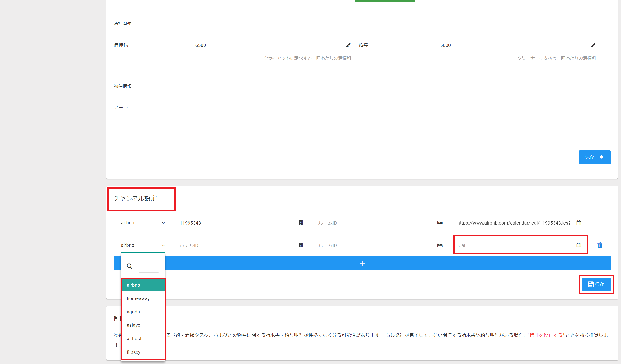621x364 pixels.
Task: Click the magnifier icon in channel dropdown search
Action: pyautogui.click(x=129, y=266)
